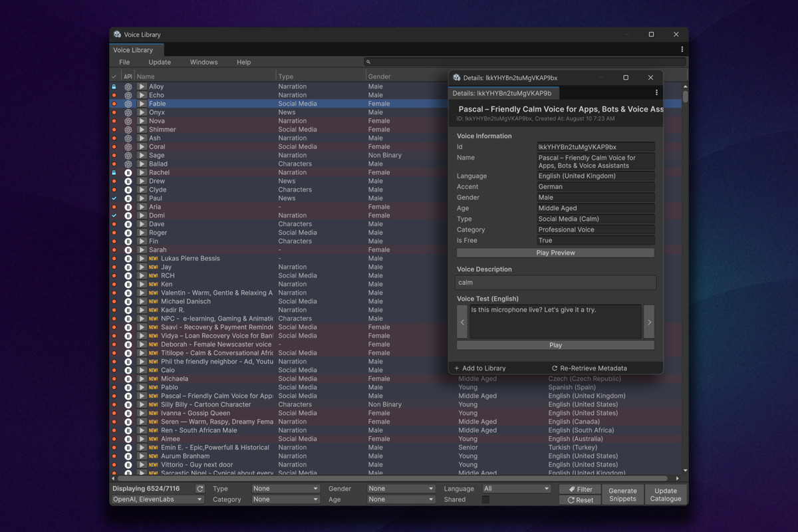798x532 pixels.
Task: Open the Type filter dropdown
Action: tap(285, 488)
